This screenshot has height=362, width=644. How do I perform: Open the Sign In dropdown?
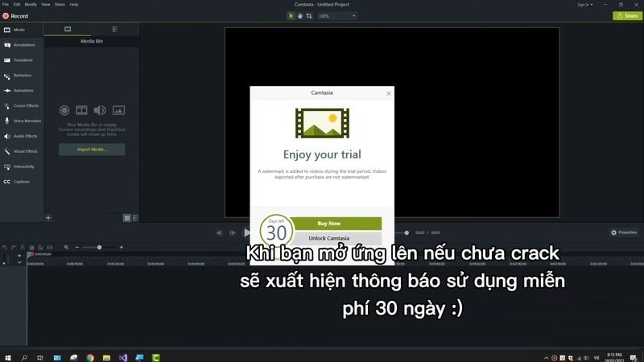click(x=585, y=5)
